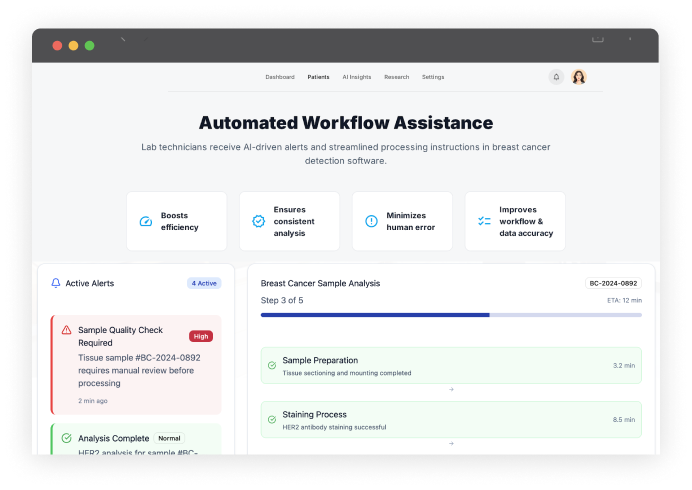The image size is (692, 490).
Task: Open Settings in the top navigation
Action: point(433,77)
